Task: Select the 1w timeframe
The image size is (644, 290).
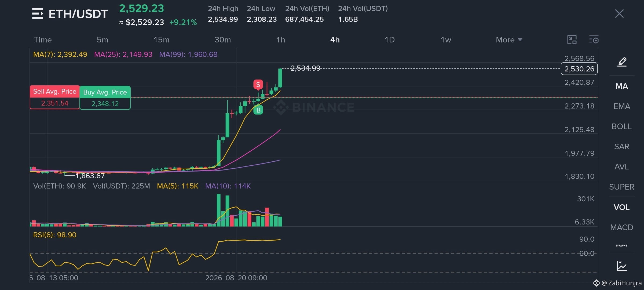Action: [x=446, y=40]
